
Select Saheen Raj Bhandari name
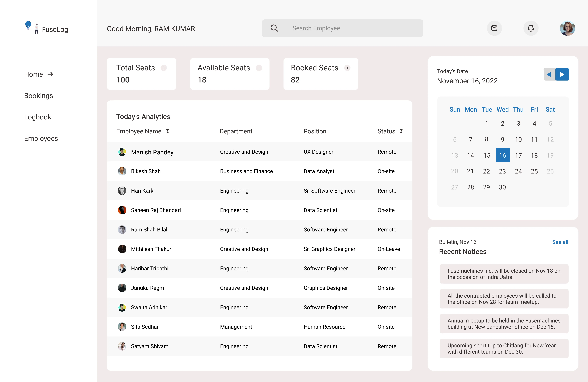click(156, 210)
